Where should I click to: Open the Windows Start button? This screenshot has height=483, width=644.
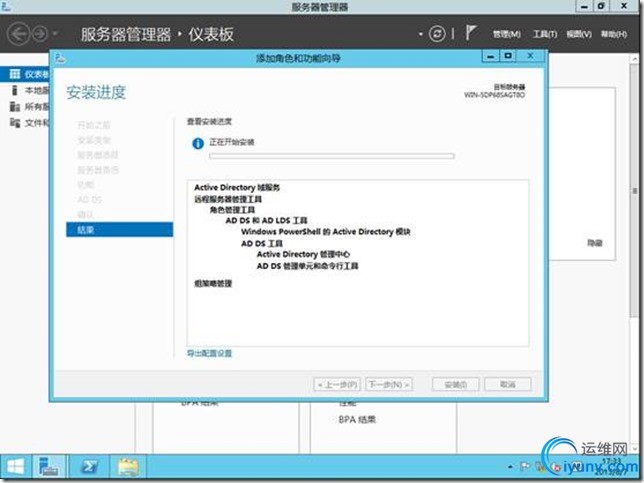[16, 467]
